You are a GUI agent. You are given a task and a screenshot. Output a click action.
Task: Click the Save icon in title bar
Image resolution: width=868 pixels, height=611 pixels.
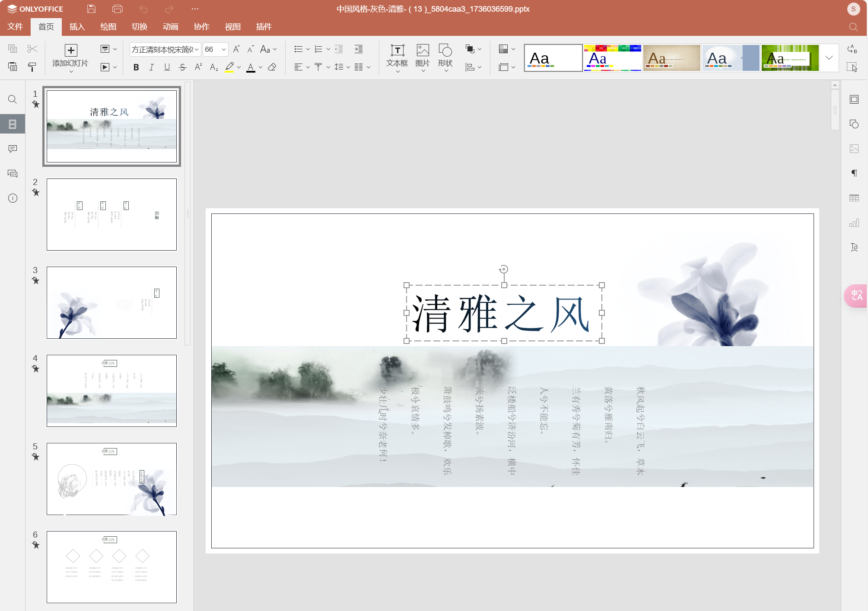coord(91,9)
